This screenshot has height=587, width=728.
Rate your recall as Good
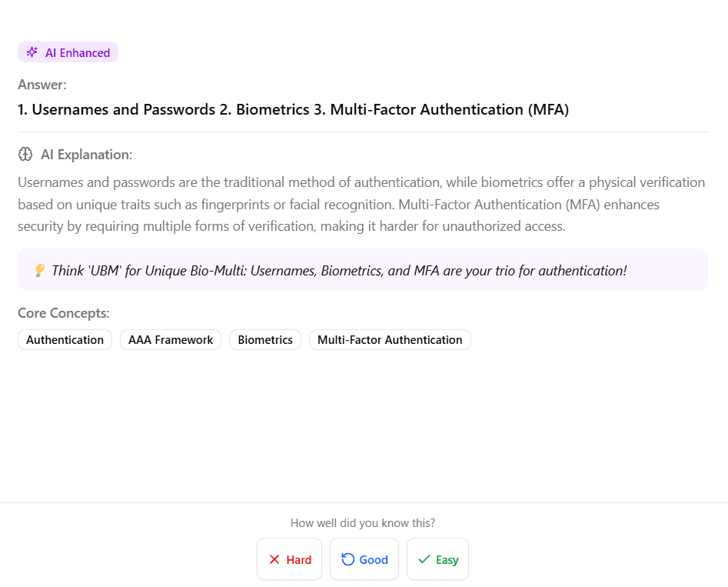point(364,559)
